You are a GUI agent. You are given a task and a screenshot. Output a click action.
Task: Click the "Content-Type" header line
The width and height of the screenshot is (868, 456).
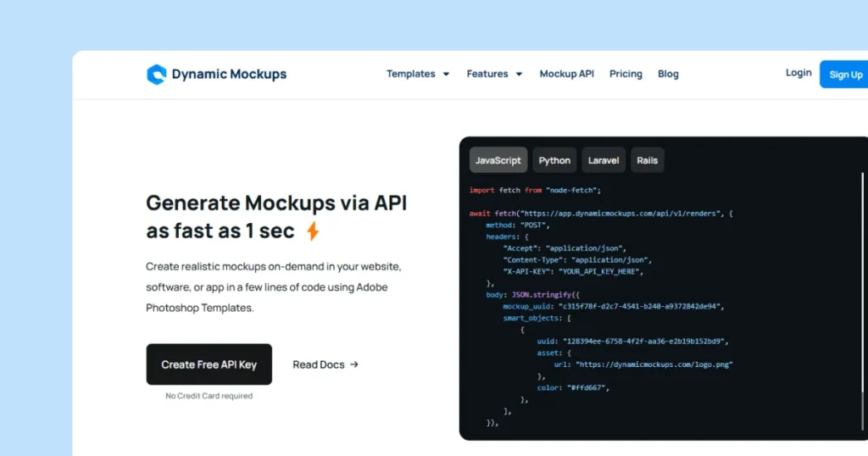point(577,259)
